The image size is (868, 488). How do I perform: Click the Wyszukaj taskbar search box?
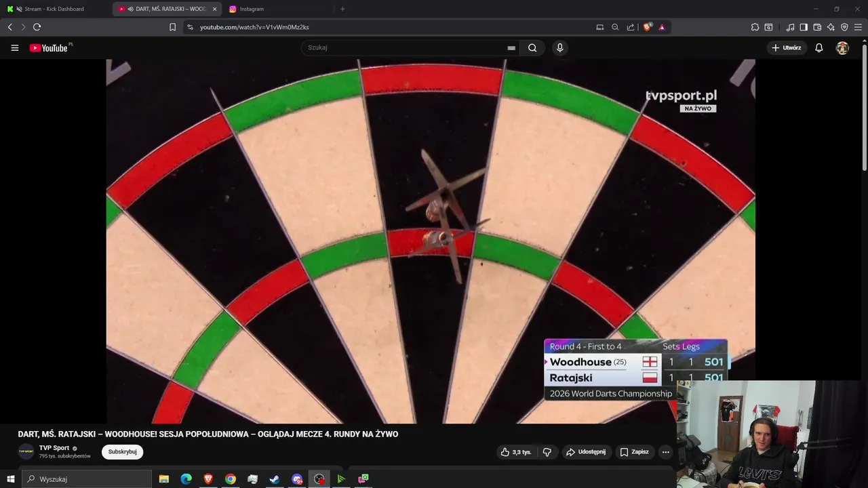point(87,479)
